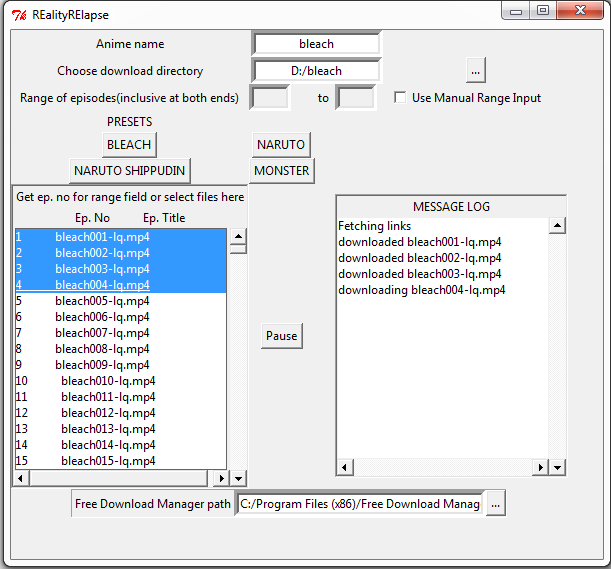
Task: Select bleach015-lq.mp4 in episode list
Action: [x=121, y=461]
